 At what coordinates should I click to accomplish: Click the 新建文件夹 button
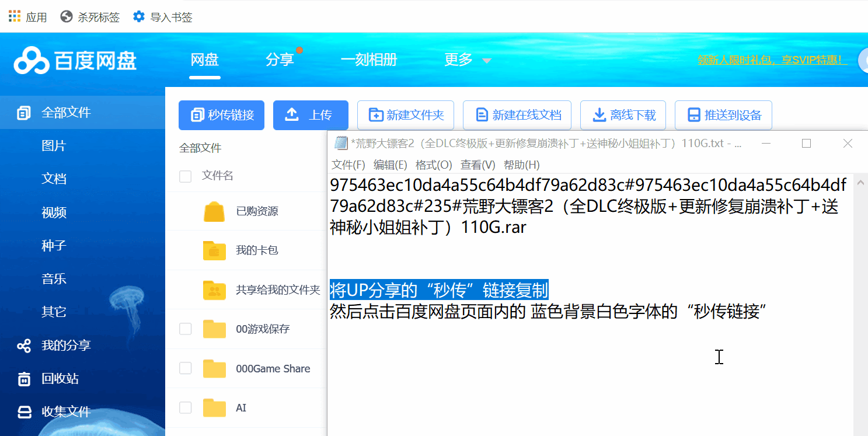tap(406, 115)
